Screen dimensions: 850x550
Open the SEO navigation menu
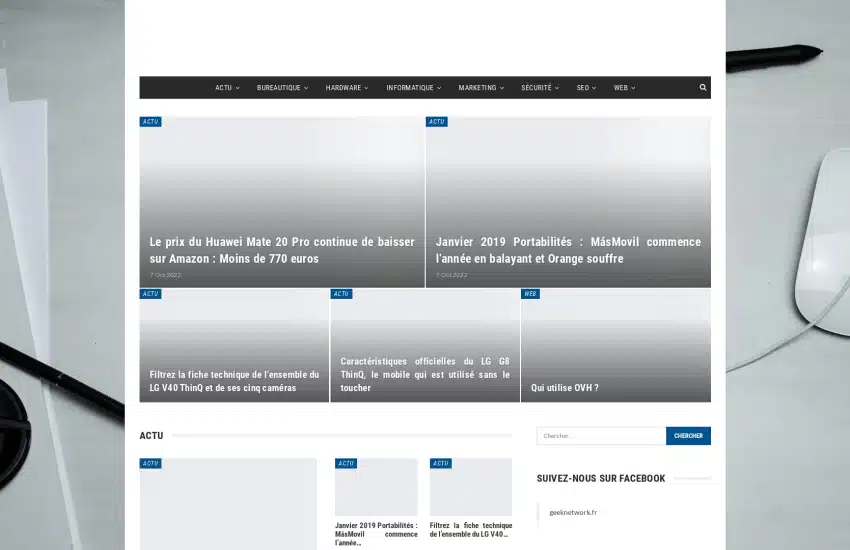pyautogui.click(x=586, y=88)
